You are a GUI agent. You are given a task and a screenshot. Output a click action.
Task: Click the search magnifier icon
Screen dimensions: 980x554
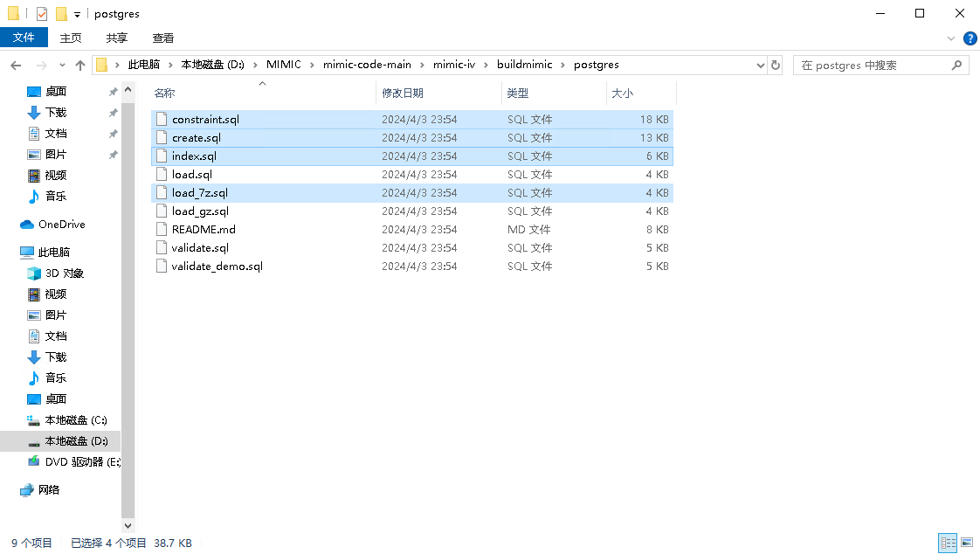pos(956,65)
